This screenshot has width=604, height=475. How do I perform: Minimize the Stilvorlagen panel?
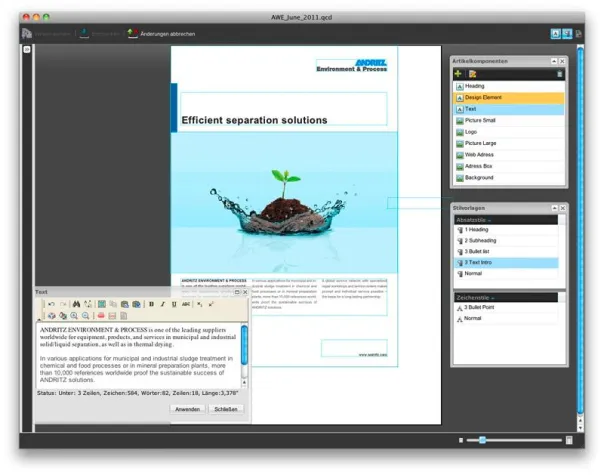coord(552,208)
